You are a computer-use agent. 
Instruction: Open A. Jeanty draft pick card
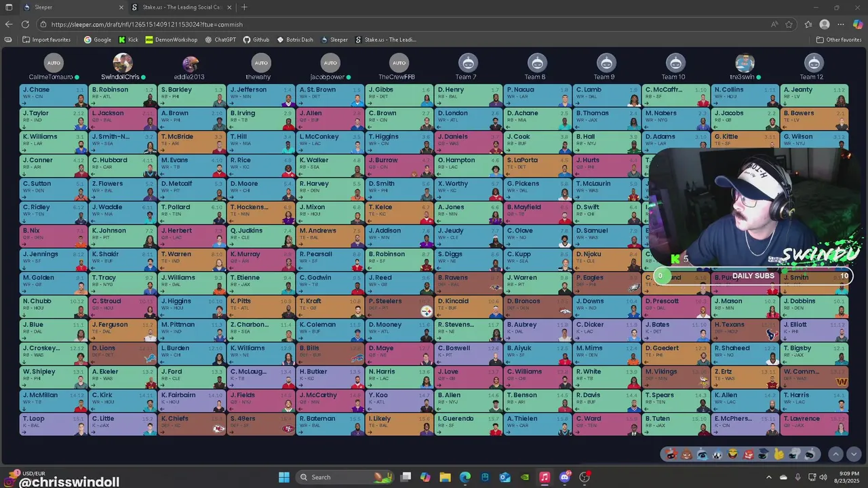tap(814, 95)
